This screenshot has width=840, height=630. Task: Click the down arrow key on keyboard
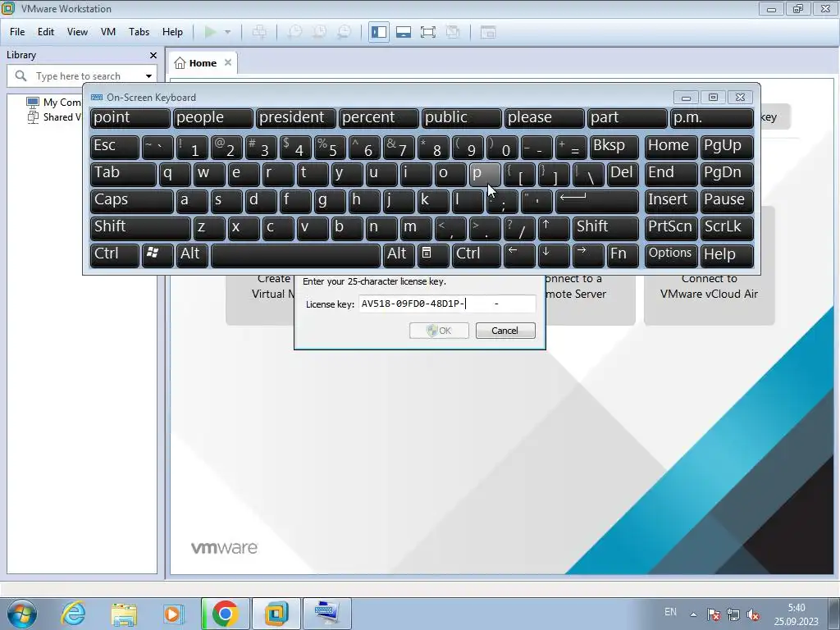point(554,254)
